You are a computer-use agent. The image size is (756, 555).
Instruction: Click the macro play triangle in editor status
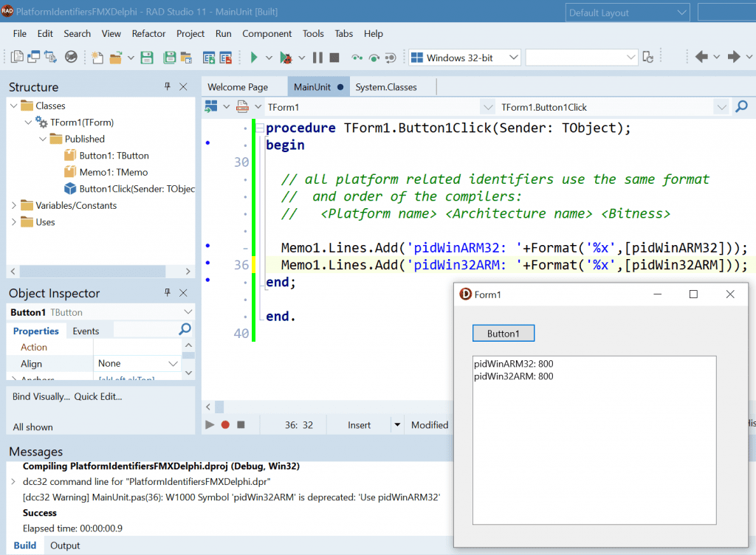click(209, 425)
